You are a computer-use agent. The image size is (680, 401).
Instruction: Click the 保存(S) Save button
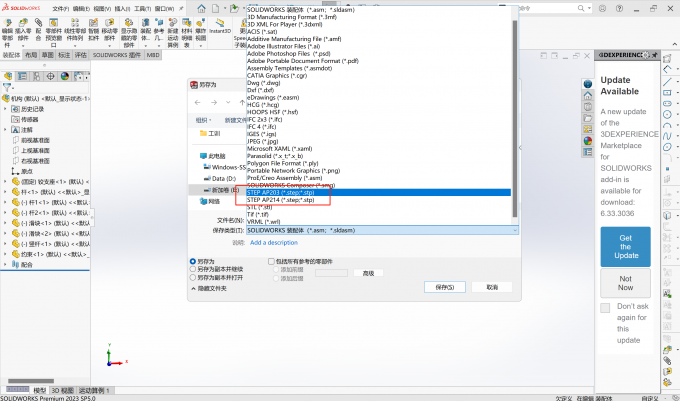click(x=445, y=287)
